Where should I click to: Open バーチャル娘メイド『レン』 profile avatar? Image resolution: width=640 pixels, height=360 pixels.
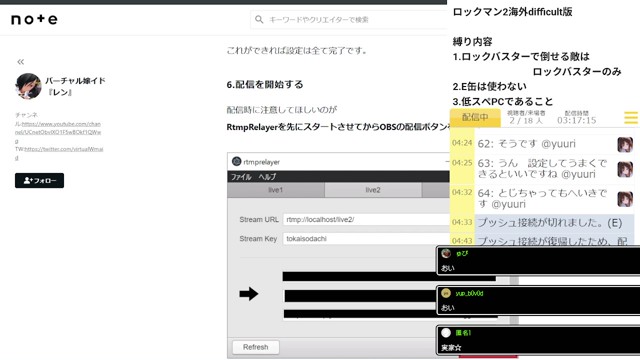(x=28, y=86)
